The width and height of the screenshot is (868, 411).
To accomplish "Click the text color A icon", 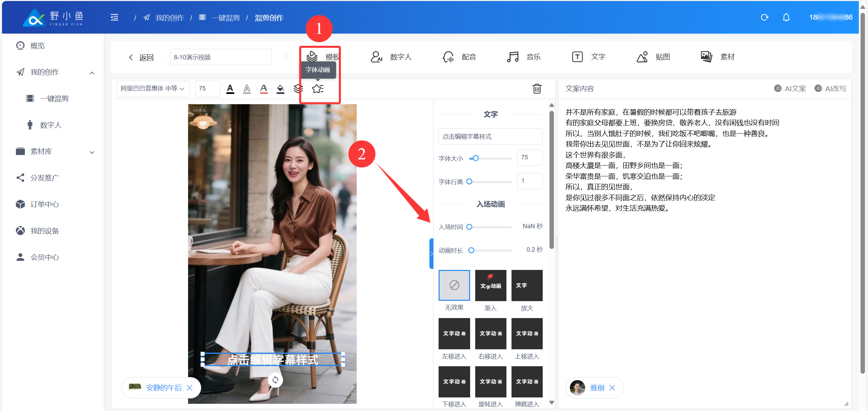I will point(230,89).
